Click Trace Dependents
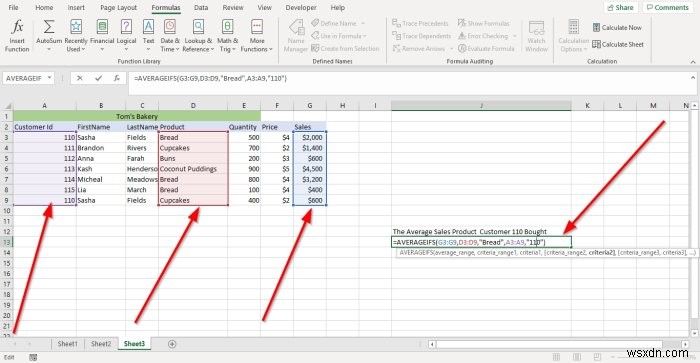 point(421,36)
